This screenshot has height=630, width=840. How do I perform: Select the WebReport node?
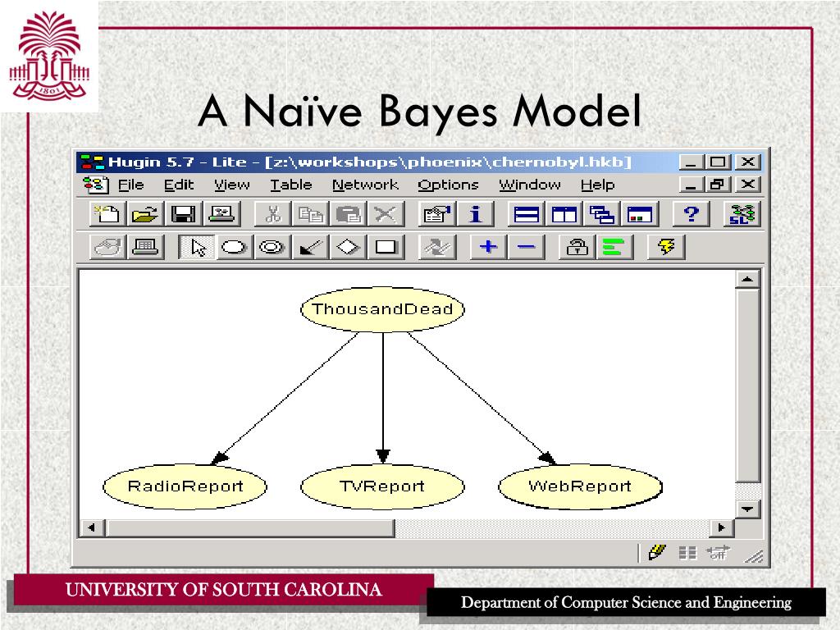[580, 486]
